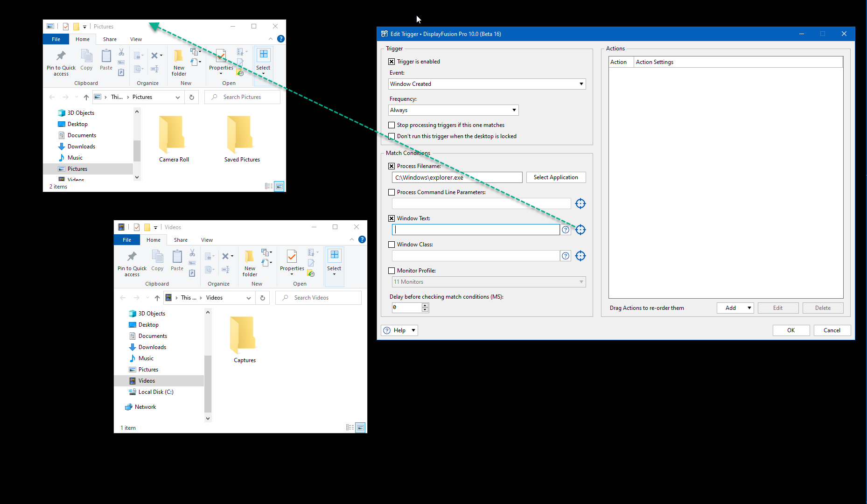Click the Process Filename text field
This screenshot has height=504, width=867.
(x=457, y=177)
